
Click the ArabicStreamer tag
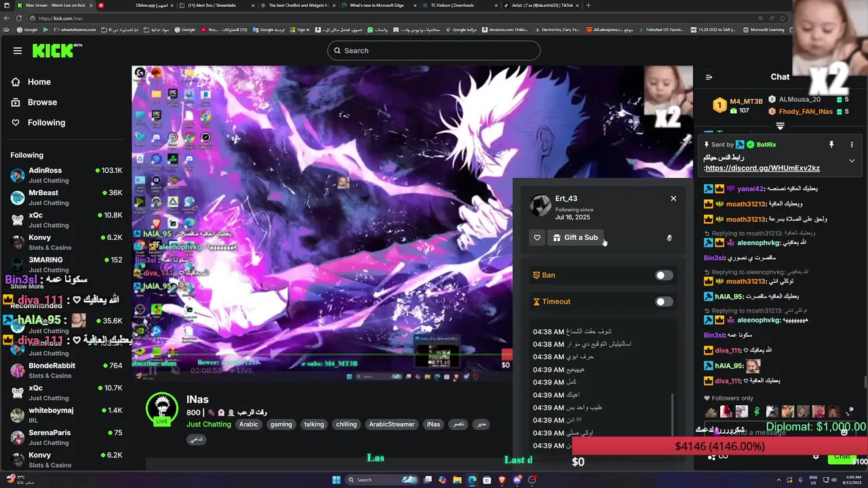[x=392, y=424]
